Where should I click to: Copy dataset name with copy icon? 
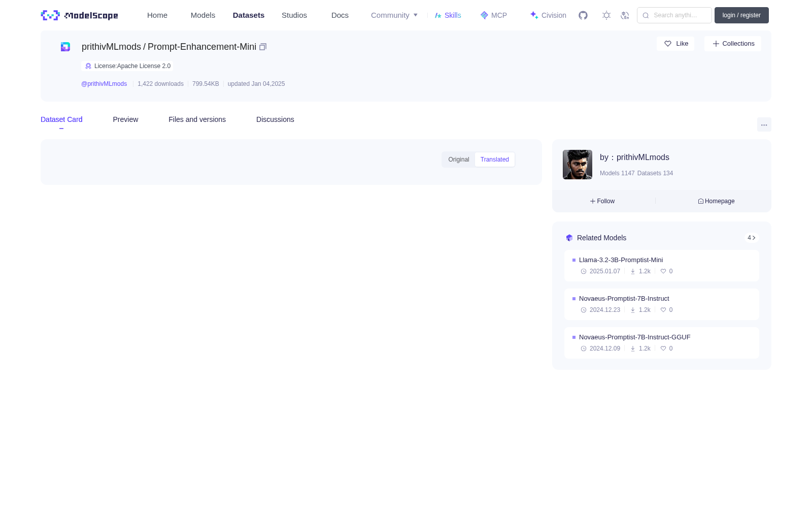(x=263, y=47)
